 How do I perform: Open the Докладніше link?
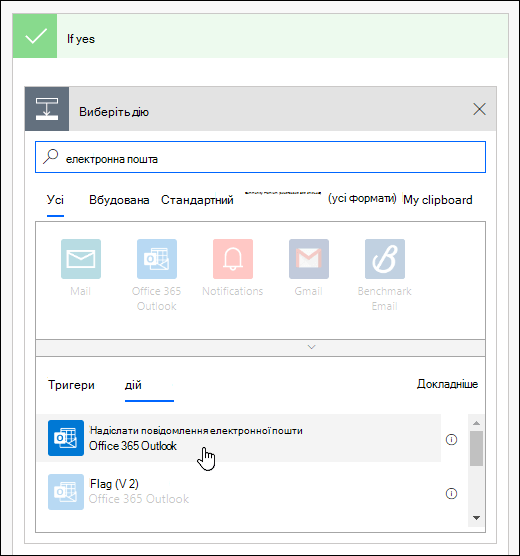point(447,384)
